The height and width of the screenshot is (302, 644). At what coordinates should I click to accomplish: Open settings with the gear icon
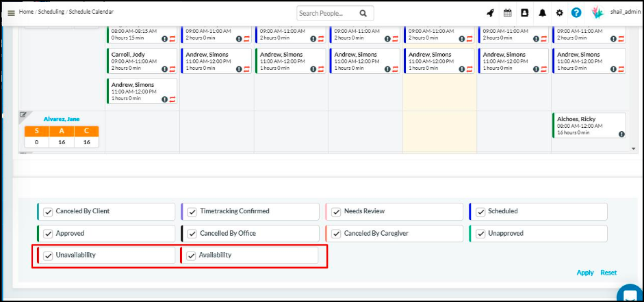(559, 13)
